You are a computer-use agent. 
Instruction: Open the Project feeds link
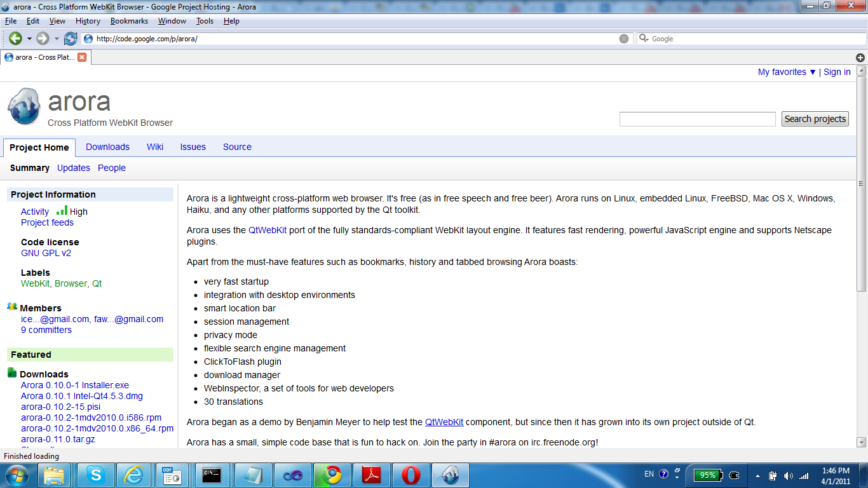click(47, 222)
